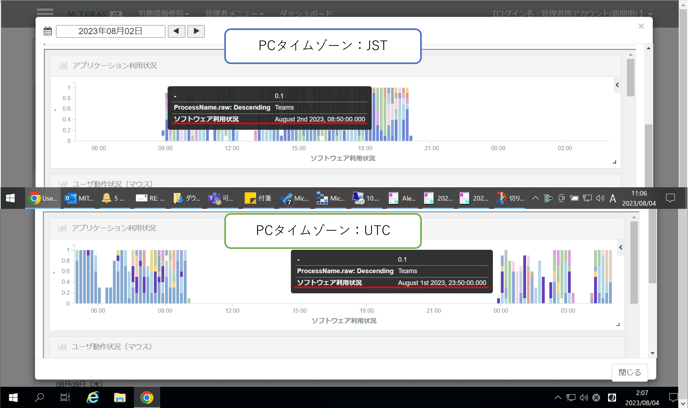Open the hamburger menu at top left

click(44, 14)
